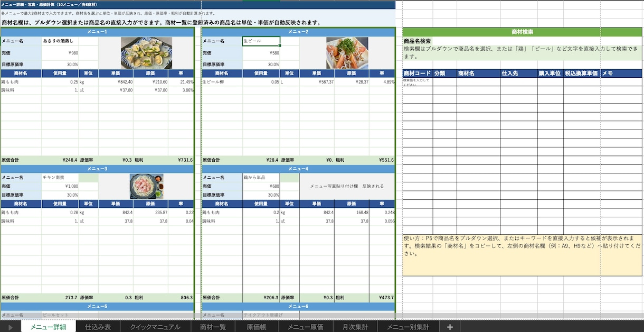Select gross profit ¥551.6 in Menu 2
Image resolution: width=644 pixels, height=332 pixels.
pyautogui.click(x=382, y=160)
